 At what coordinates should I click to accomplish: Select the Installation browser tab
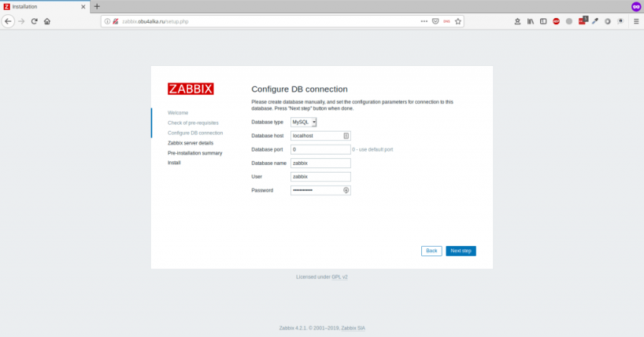click(45, 7)
